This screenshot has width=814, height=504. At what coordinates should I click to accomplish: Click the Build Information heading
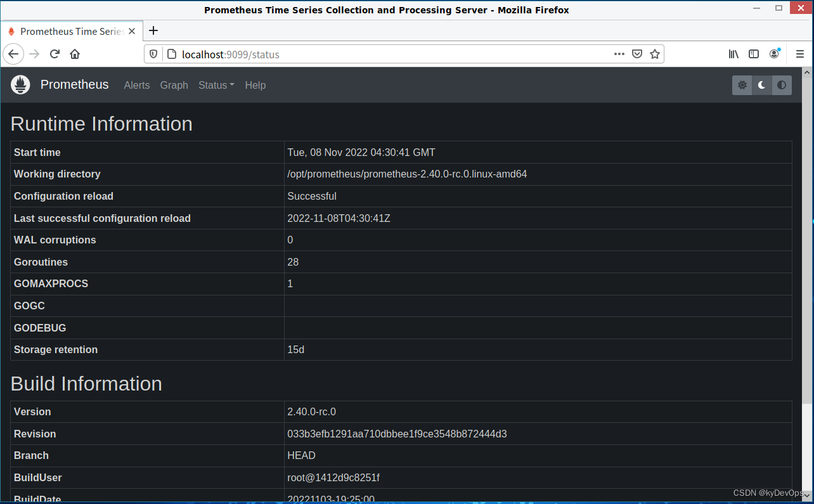pos(86,384)
